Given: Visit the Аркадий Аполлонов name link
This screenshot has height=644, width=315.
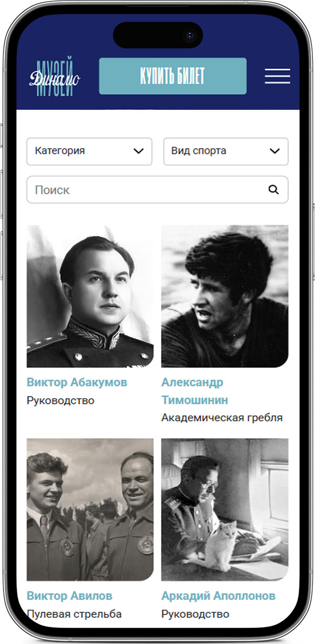Looking at the screenshot, I should [x=218, y=596].
